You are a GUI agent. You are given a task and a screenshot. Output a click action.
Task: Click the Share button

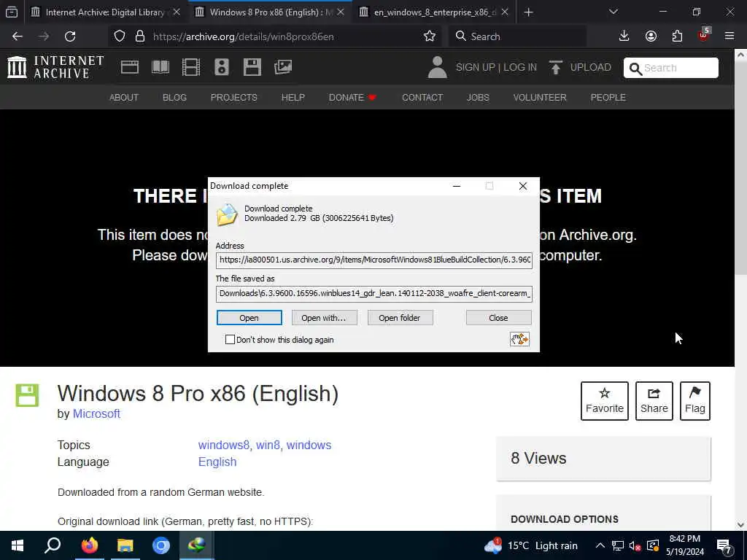654,401
